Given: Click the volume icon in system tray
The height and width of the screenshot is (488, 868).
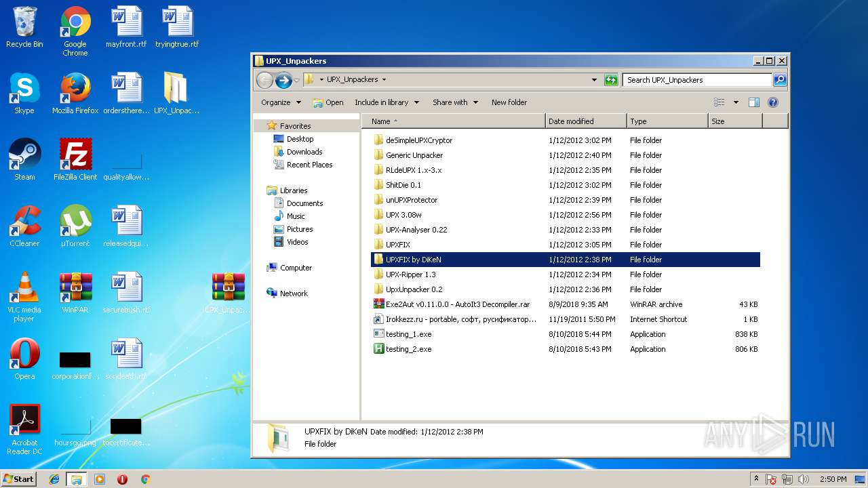Looking at the screenshot, I should (x=804, y=479).
